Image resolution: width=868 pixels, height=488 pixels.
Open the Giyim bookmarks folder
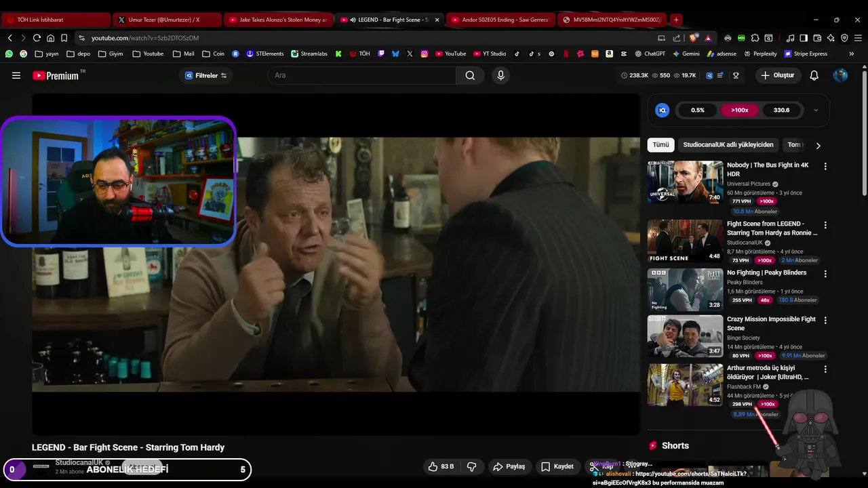coord(111,54)
